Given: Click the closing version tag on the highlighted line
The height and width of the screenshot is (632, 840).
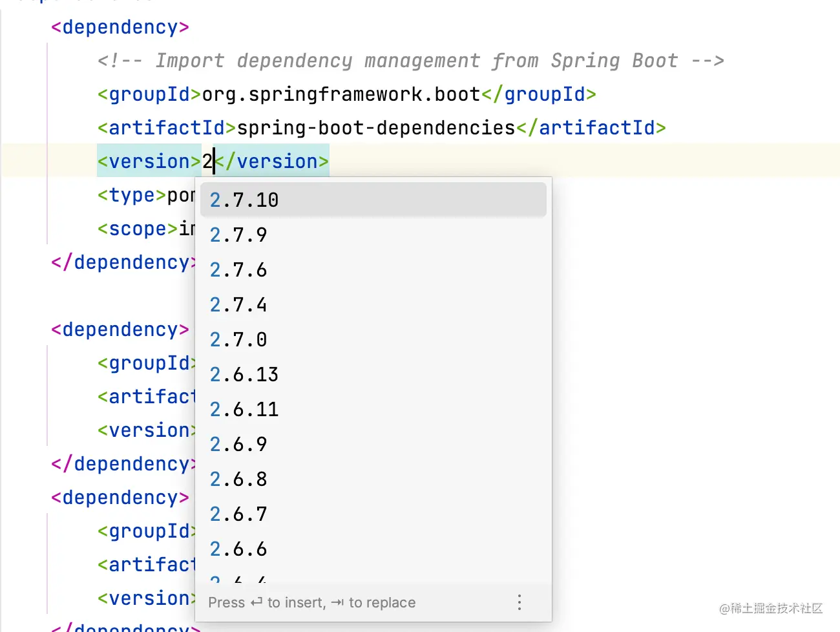Looking at the screenshot, I should coord(271,162).
